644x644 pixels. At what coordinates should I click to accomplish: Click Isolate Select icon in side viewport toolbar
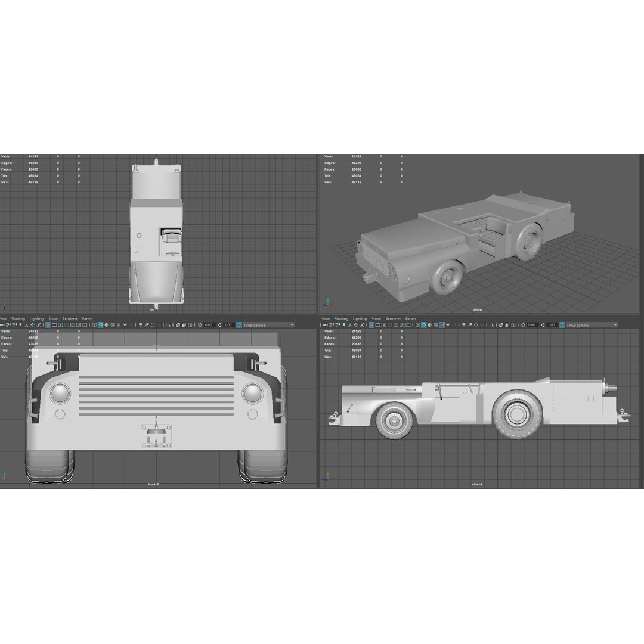[491, 325]
